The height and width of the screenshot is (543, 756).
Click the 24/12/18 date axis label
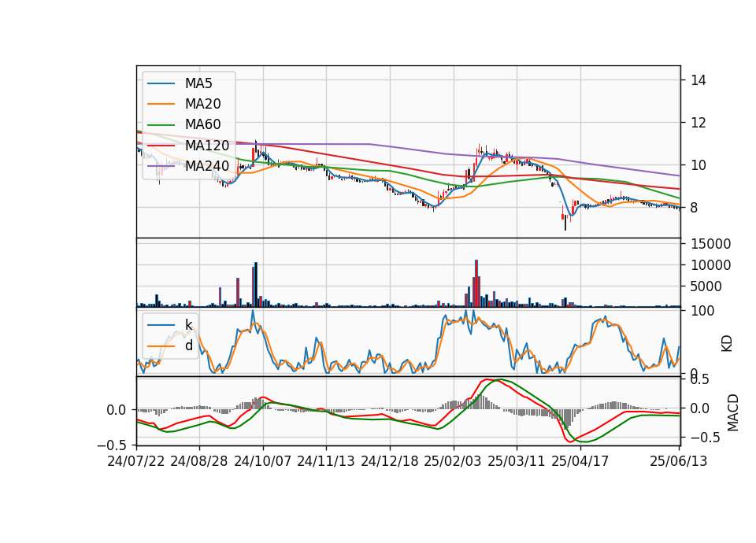click(390, 461)
